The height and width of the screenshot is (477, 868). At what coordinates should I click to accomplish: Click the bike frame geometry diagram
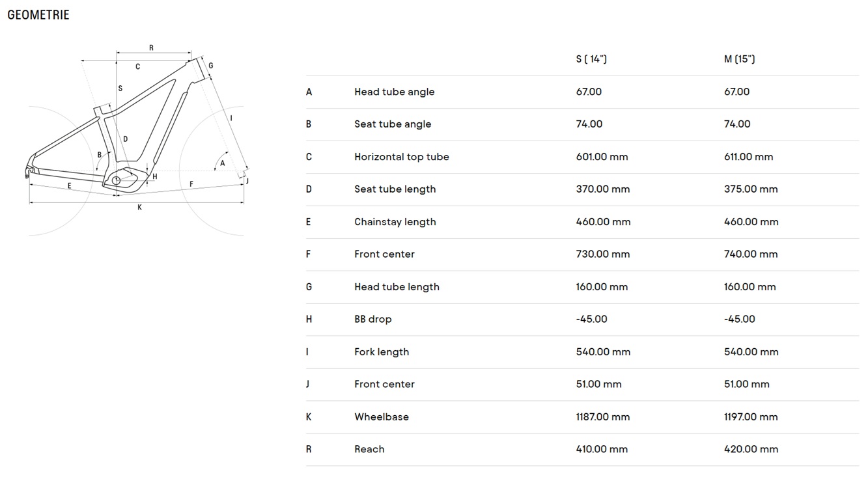137,139
